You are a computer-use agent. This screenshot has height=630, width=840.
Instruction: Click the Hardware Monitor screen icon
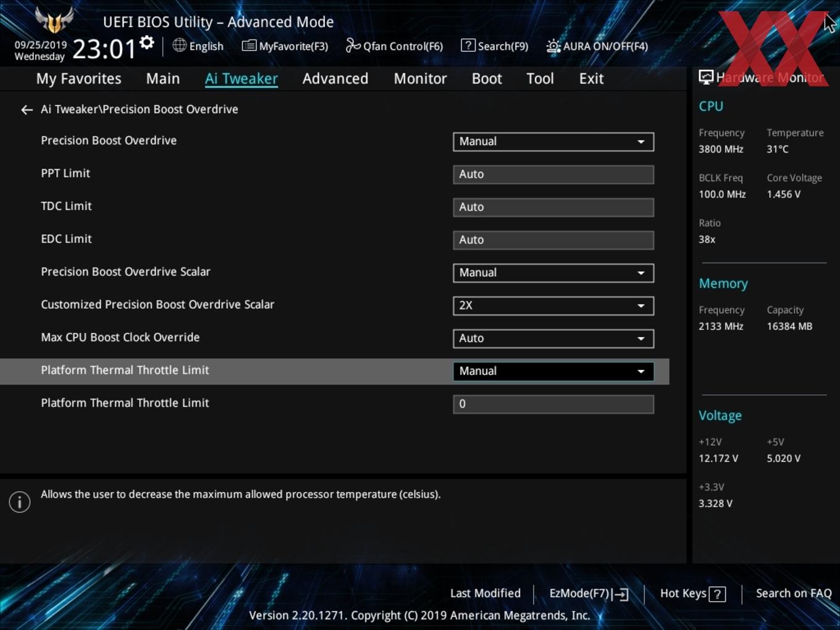[706, 77]
